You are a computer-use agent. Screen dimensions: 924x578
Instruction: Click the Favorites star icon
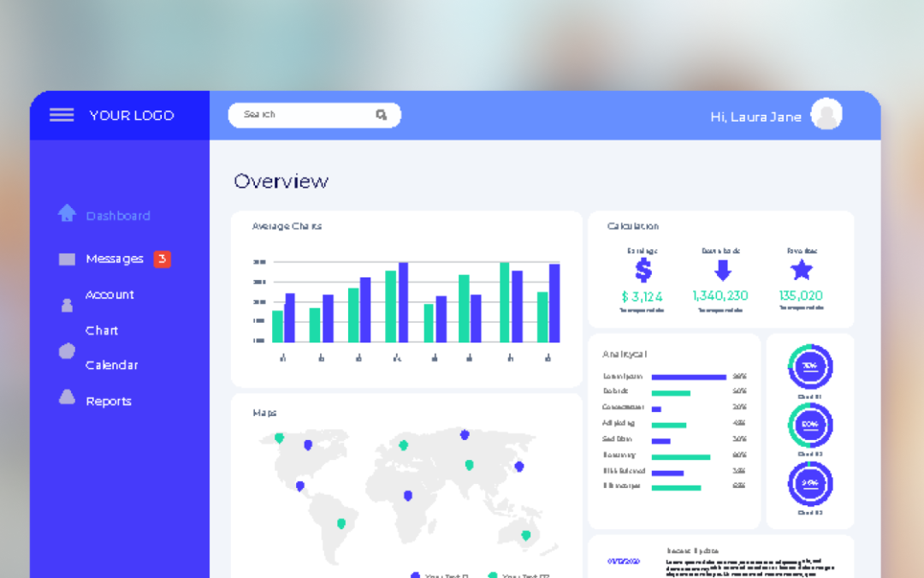(x=802, y=271)
